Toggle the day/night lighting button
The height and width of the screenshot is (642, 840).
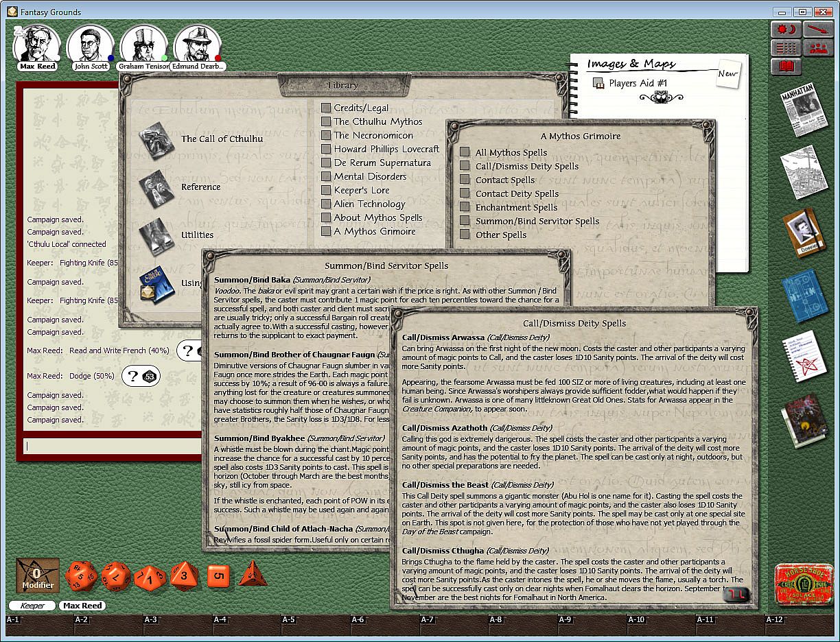point(786,29)
